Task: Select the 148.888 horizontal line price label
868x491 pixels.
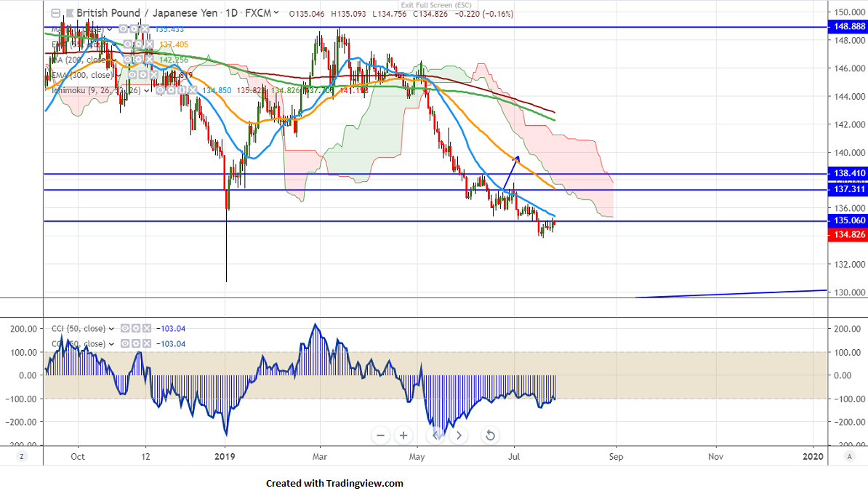Action: 848,27
